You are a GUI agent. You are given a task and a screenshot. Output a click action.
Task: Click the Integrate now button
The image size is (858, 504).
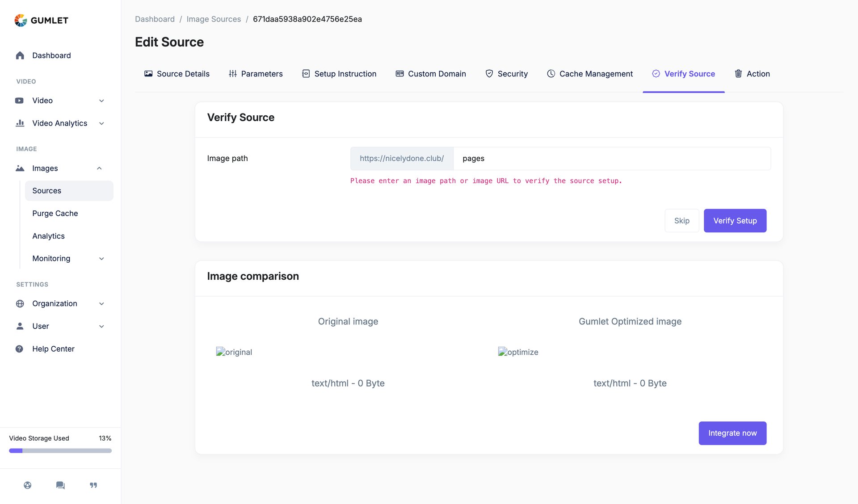click(x=732, y=433)
